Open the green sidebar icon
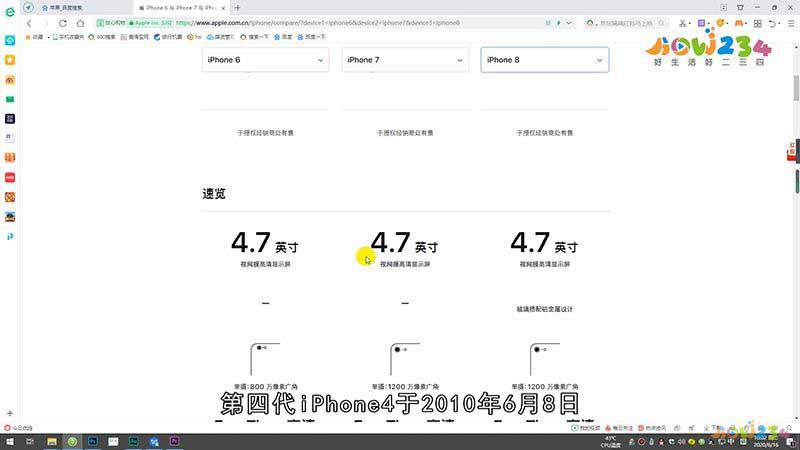 [x=10, y=99]
